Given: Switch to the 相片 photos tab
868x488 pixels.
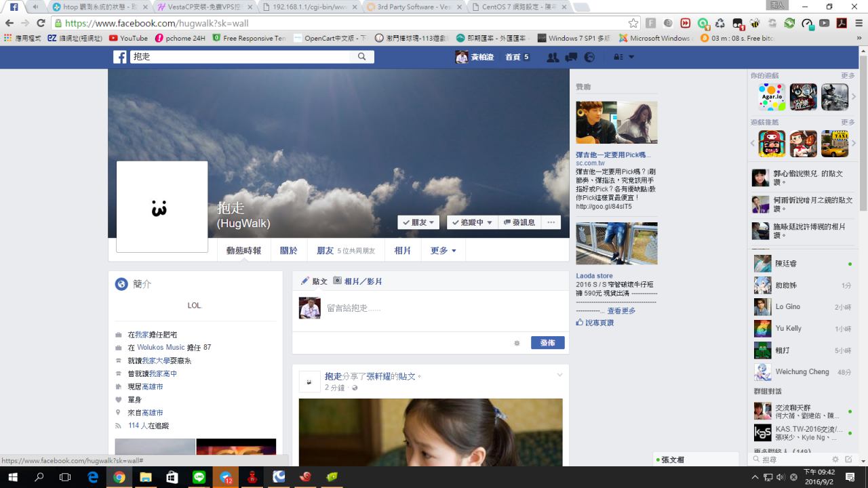Looking at the screenshot, I should (x=403, y=251).
